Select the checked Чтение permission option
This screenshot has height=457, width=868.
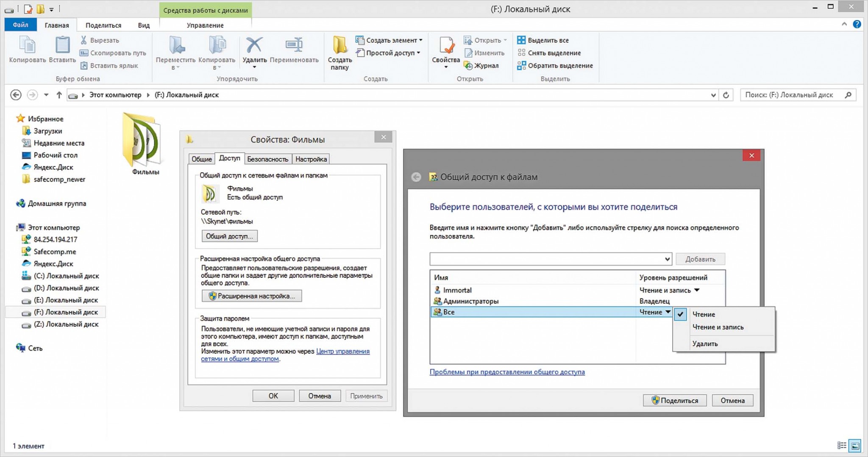point(704,314)
